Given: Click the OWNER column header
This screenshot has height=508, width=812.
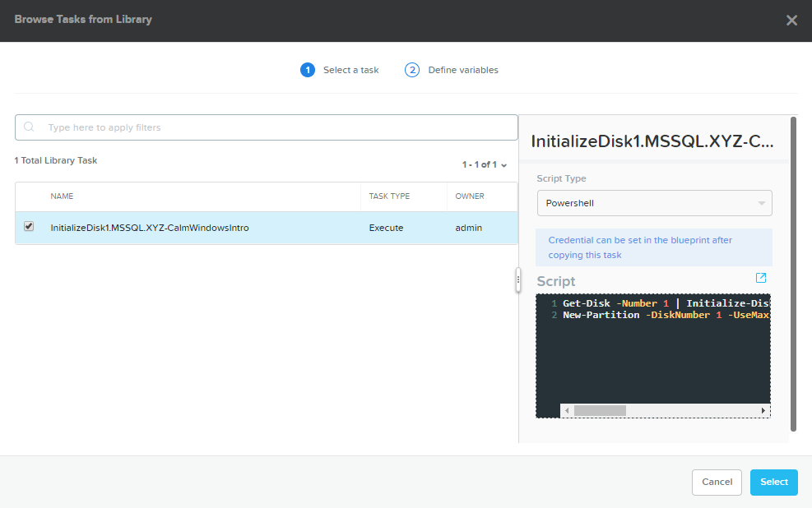Looking at the screenshot, I should click(470, 196).
